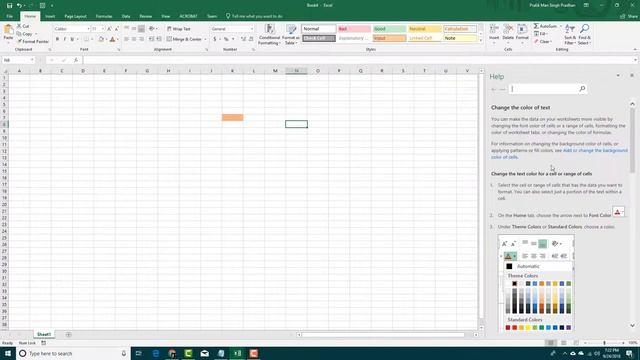
Task: Open the Borders button
Action: tap(86, 39)
